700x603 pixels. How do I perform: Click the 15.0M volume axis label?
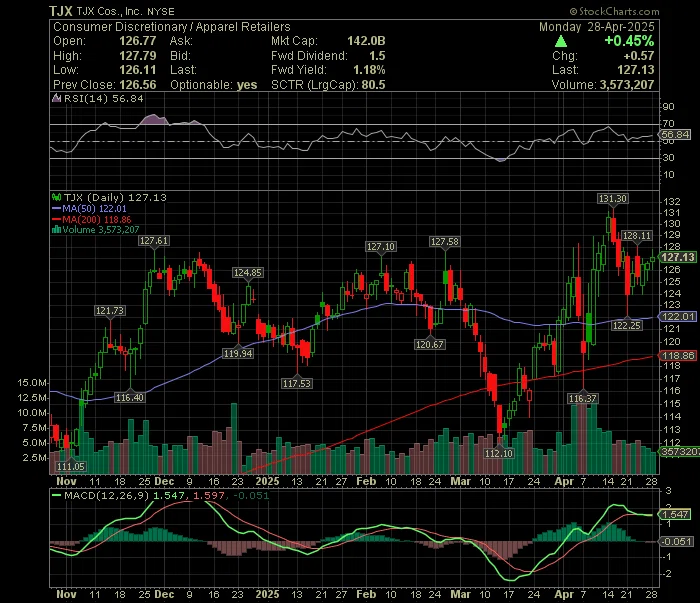click(32, 383)
